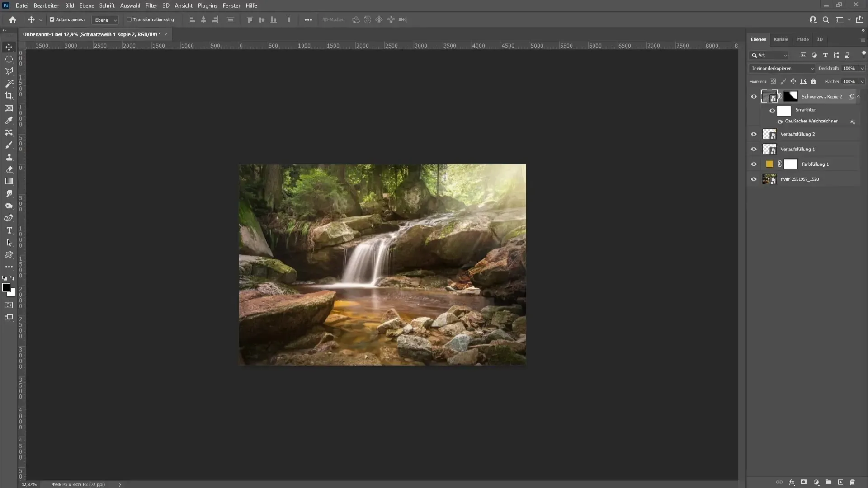Click the river-2951997_1920 layer thumbnail
The image size is (868, 488).
769,179
